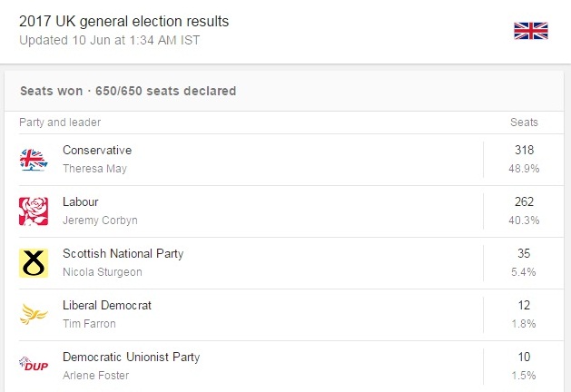Click the Conservative party logo
The image size is (571, 392).
pos(34,160)
